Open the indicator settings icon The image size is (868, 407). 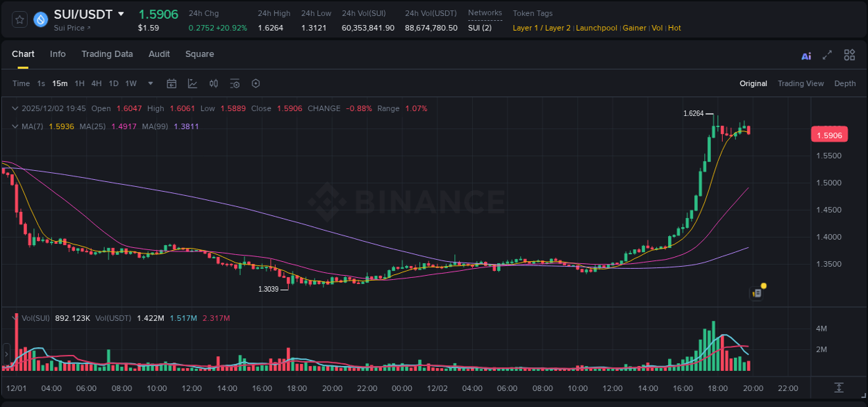(235, 83)
